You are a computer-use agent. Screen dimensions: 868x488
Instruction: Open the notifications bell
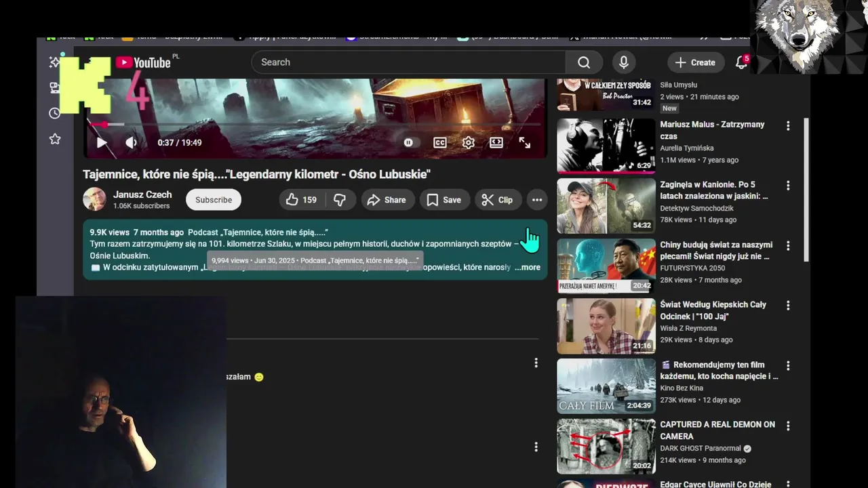741,62
